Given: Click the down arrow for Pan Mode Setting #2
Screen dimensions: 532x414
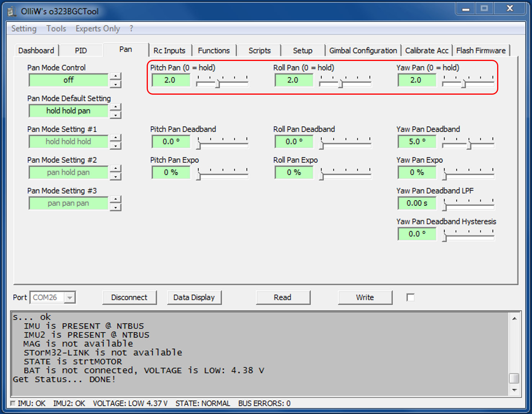Looking at the screenshot, I should point(115,177).
